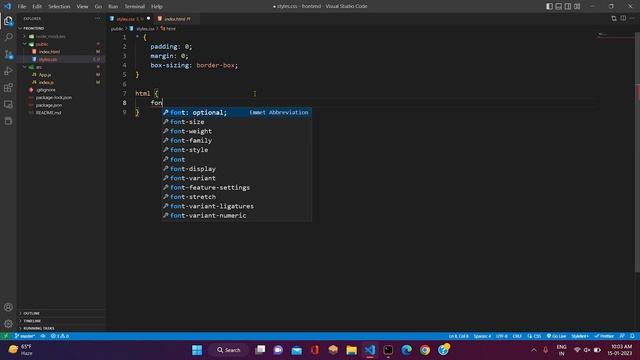Screen dimensions: 640x360
Task: Click the remote window indicator
Action: click(x=6, y=336)
